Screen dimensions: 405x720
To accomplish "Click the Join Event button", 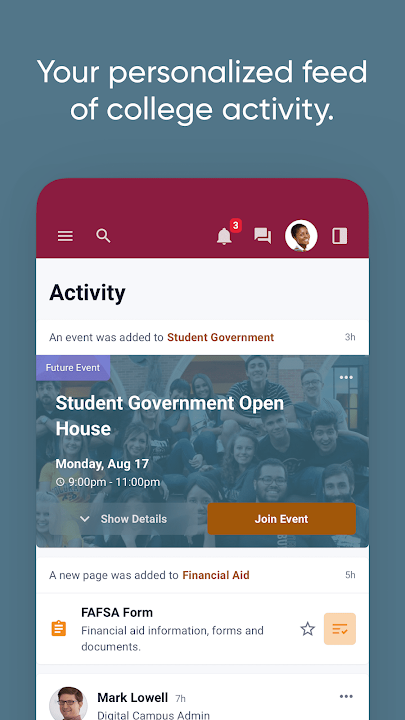I will [x=281, y=519].
